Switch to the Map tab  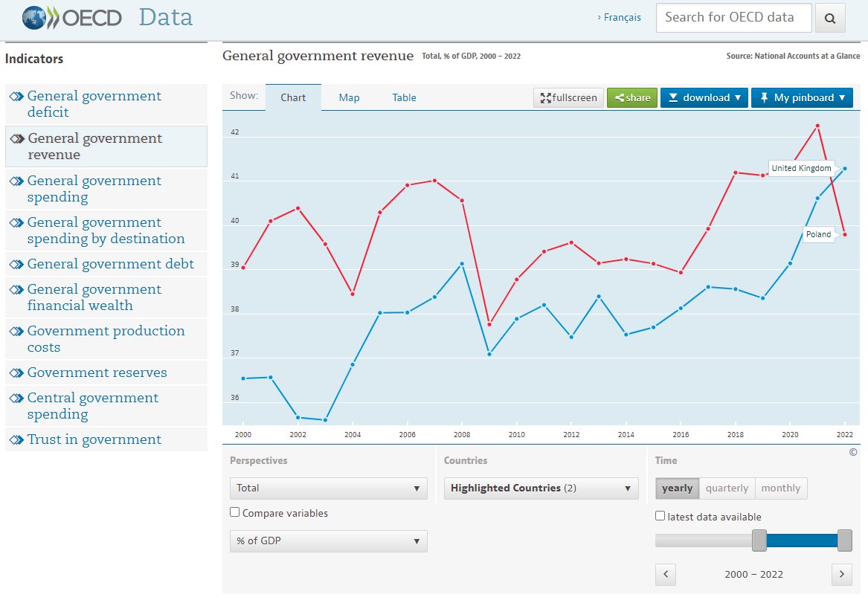(x=349, y=98)
